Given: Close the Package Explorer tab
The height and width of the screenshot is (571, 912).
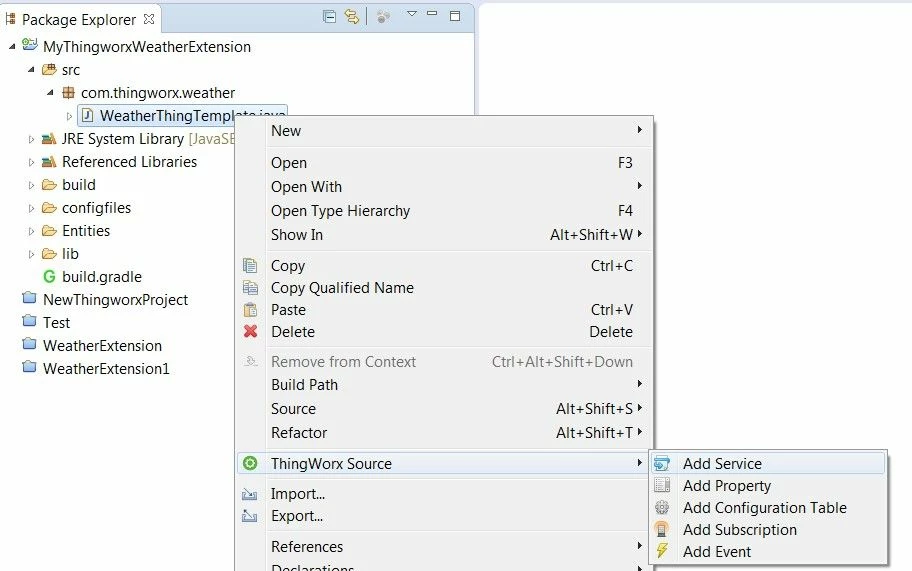Looking at the screenshot, I should tap(149, 19).
